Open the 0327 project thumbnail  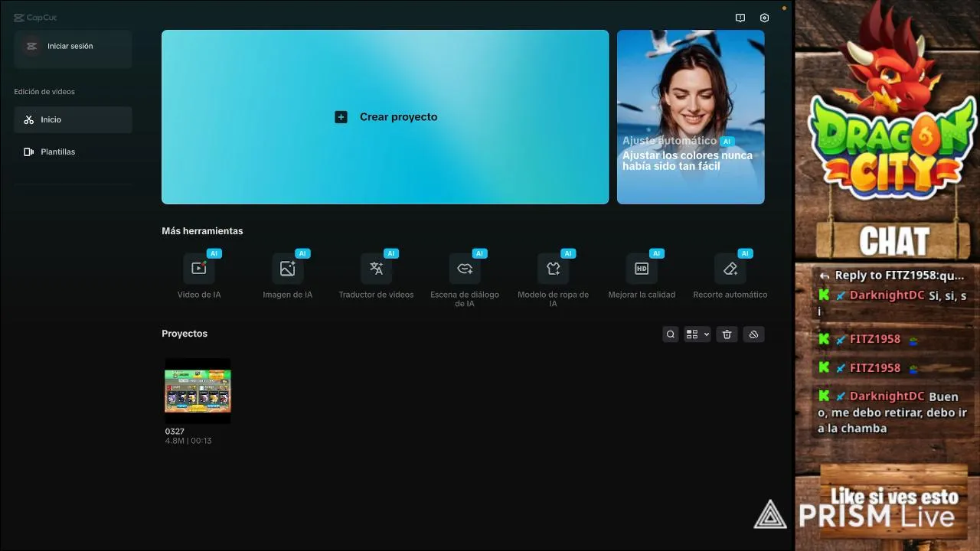[x=198, y=391]
